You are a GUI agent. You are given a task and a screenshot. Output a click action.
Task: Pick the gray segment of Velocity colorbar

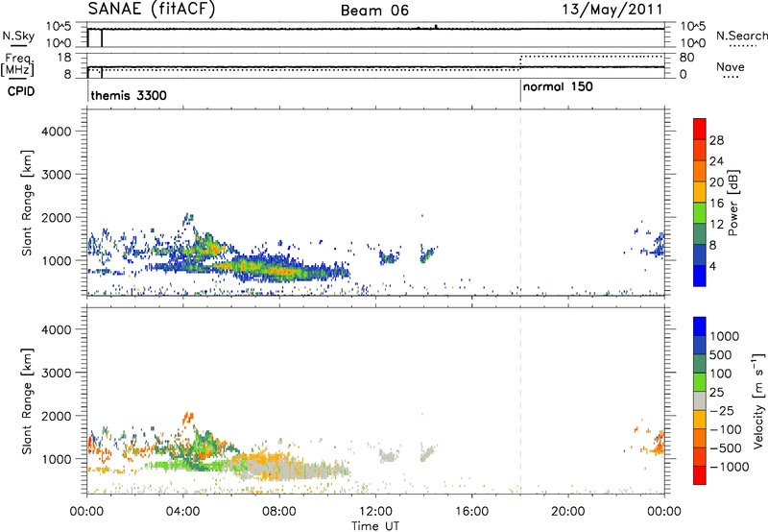[x=700, y=400]
